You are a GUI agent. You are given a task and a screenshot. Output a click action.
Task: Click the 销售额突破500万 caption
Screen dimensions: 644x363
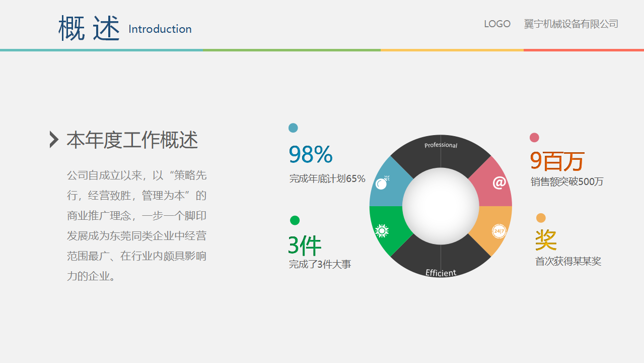click(567, 182)
